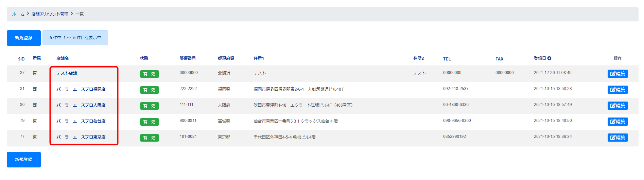Screen dimensions: 644x180
Task: Open パーラーエースプロ福岡店 link
Action: 81,89
